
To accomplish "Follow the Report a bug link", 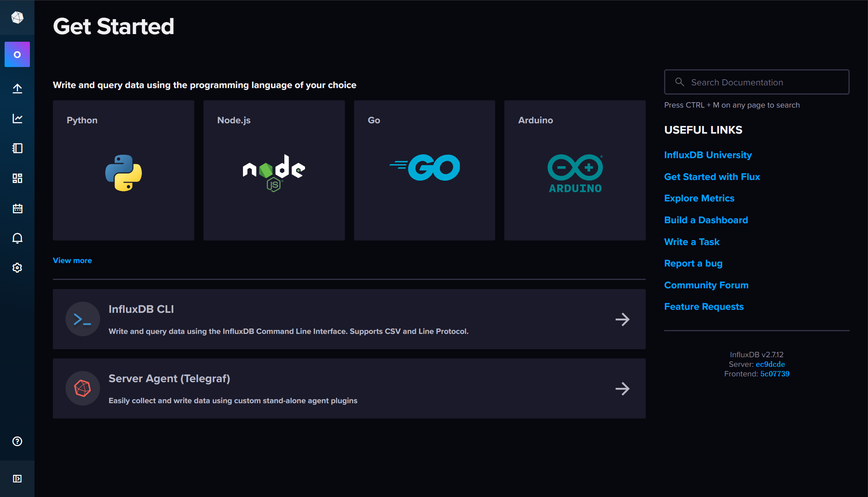I will click(693, 263).
